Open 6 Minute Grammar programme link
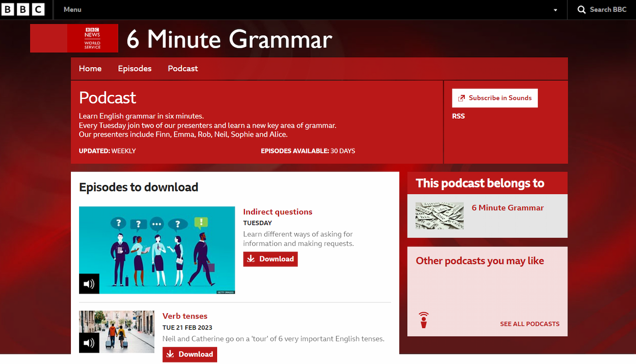The height and width of the screenshot is (364, 636). click(x=508, y=208)
